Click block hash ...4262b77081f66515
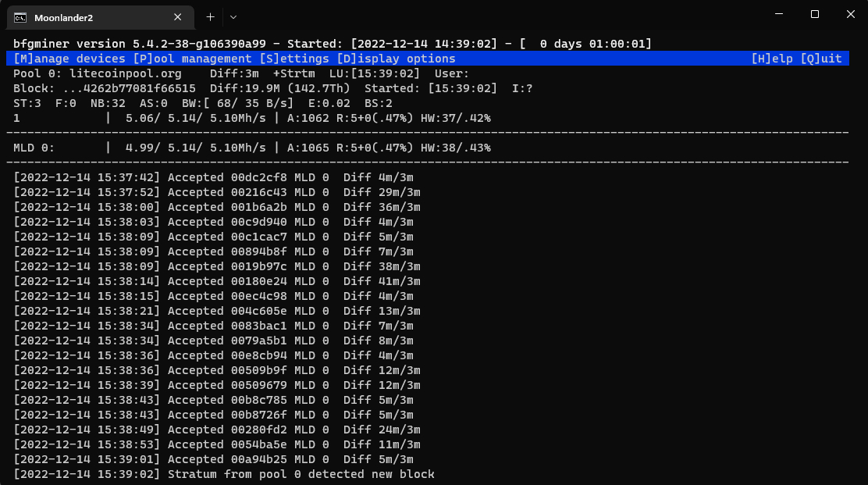868x485 pixels. click(129, 88)
